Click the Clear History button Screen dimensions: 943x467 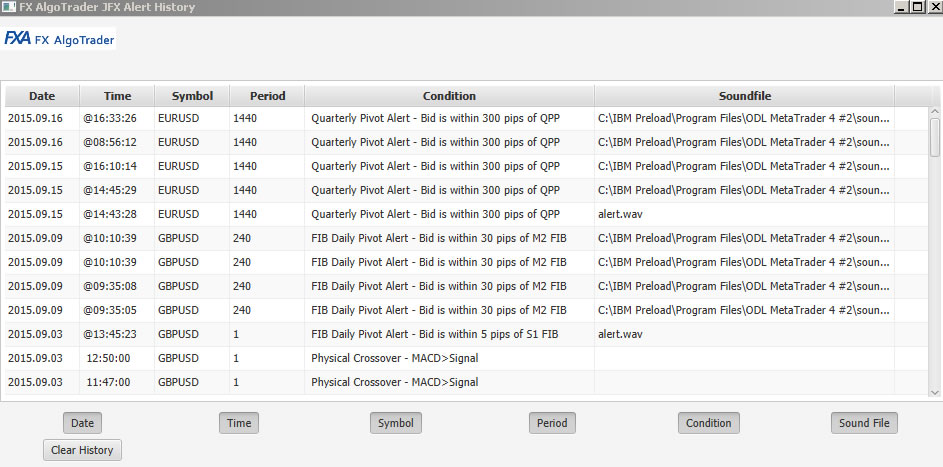click(82, 450)
